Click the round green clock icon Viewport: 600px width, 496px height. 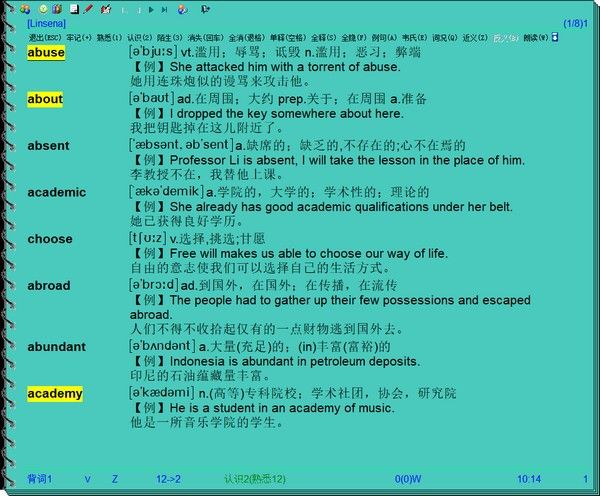click(x=42, y=9)
